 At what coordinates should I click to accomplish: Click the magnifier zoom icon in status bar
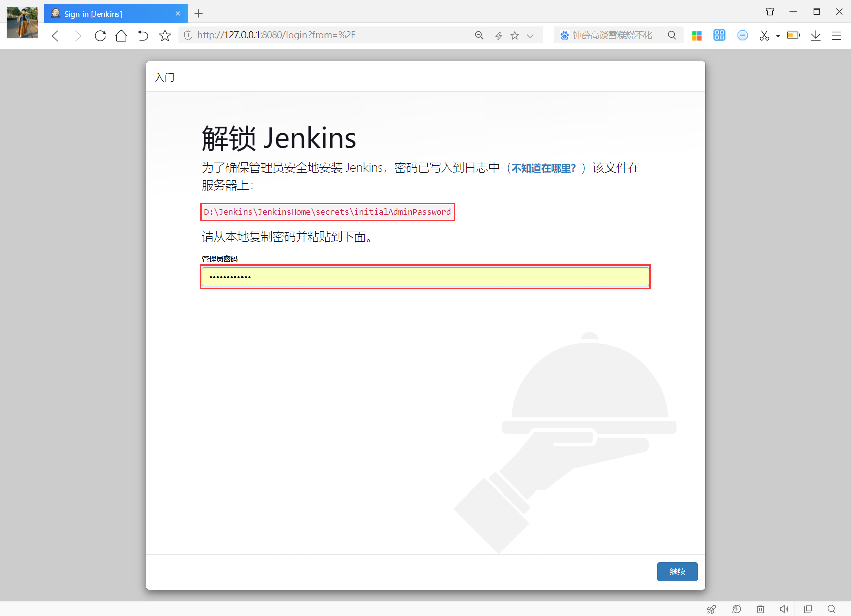832,609
